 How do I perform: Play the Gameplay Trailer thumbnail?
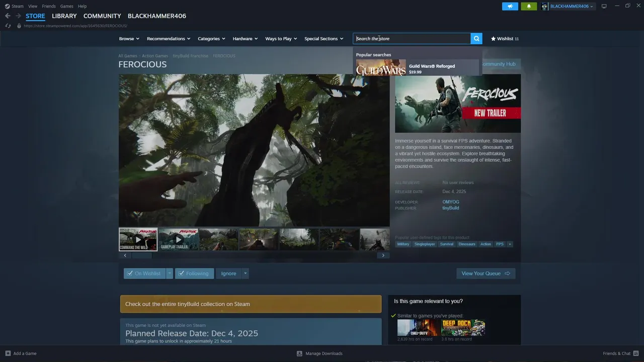tap(178, 239)
